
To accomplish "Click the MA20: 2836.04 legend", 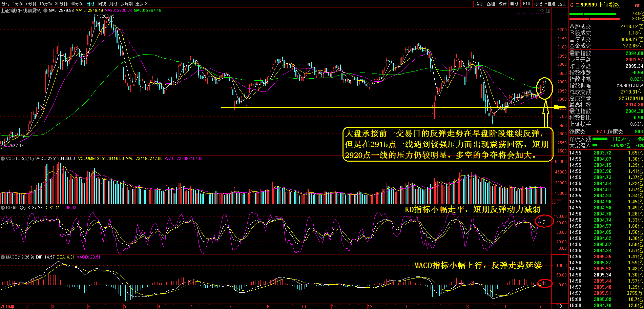I will [x=118, y=11].
